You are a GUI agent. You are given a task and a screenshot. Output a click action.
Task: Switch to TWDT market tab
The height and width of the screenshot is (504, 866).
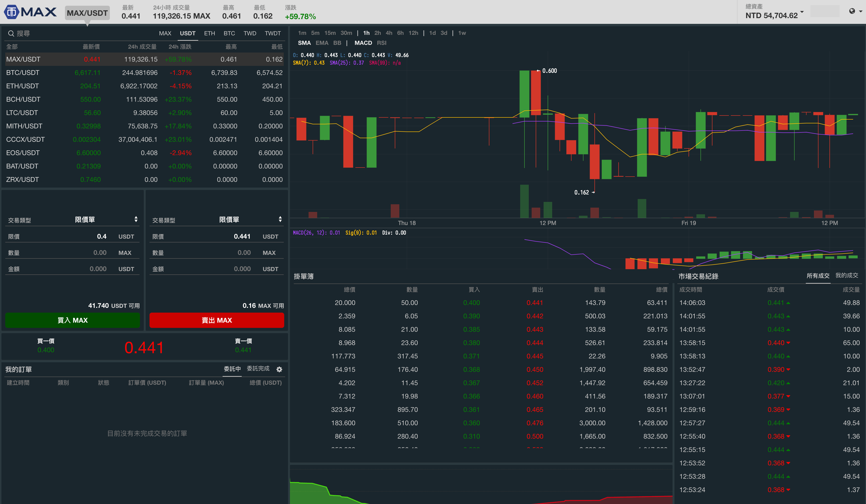[x=273, y=33]
